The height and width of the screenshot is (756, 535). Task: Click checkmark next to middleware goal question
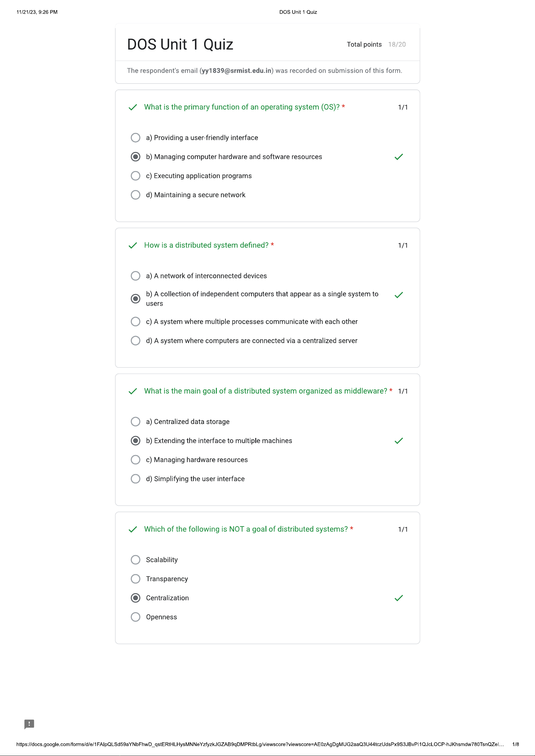[133, 391]
